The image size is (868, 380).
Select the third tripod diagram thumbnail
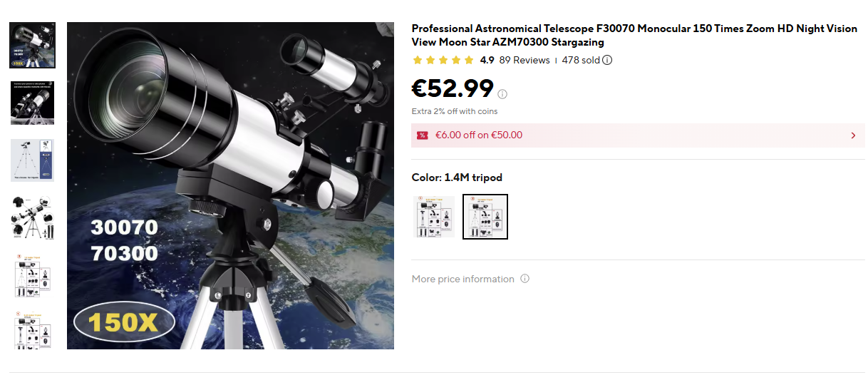pos(32,160)
